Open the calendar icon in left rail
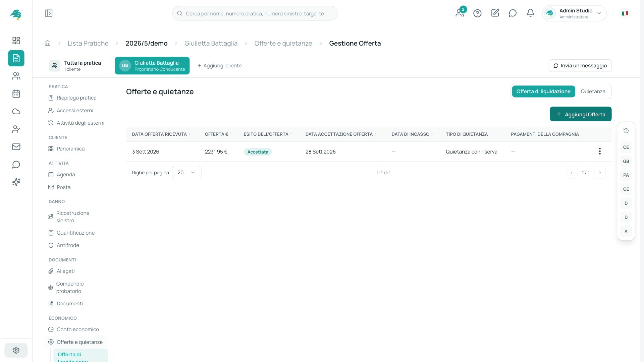 (16, 94)
